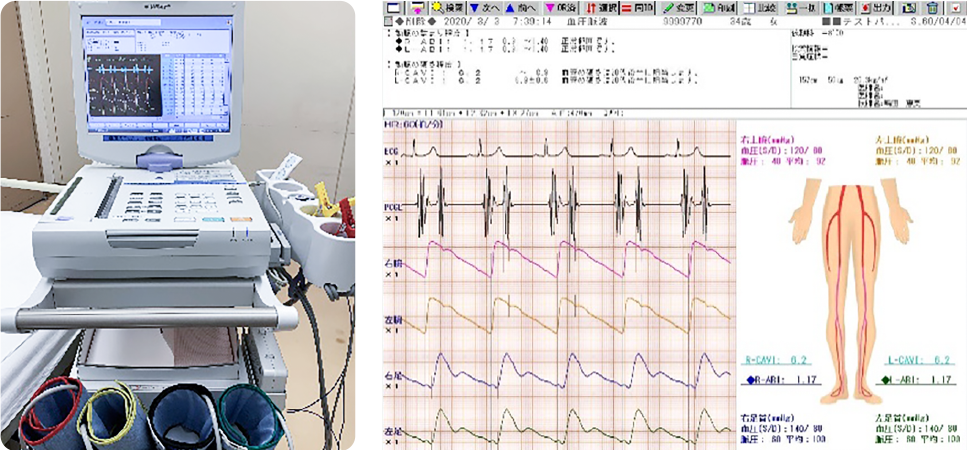Expand the red chevron dropdown at toolbar end
The image size is (967, 450).
956,7
